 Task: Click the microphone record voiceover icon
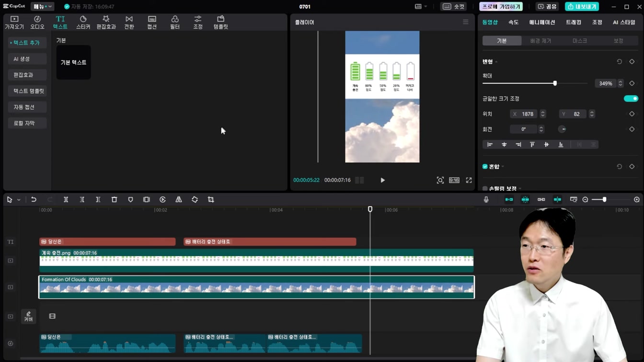coord(486,200)
